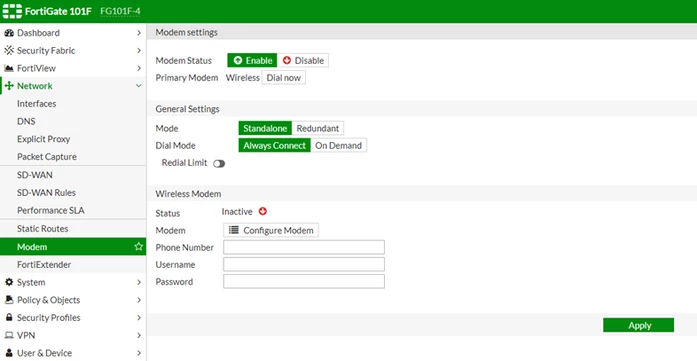Image resolution: width=697 pixels, height=361 pixels.
Task: Select Standalone mode
Action: coord(265,128)
